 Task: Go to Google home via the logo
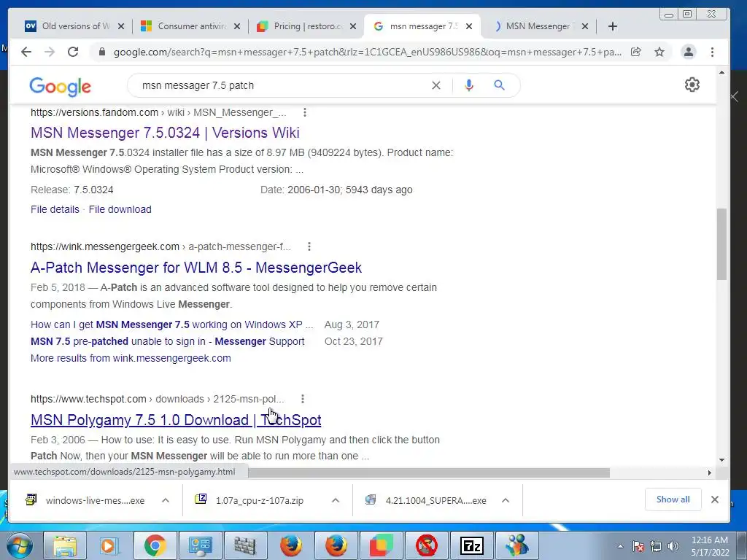click(60, 86)
